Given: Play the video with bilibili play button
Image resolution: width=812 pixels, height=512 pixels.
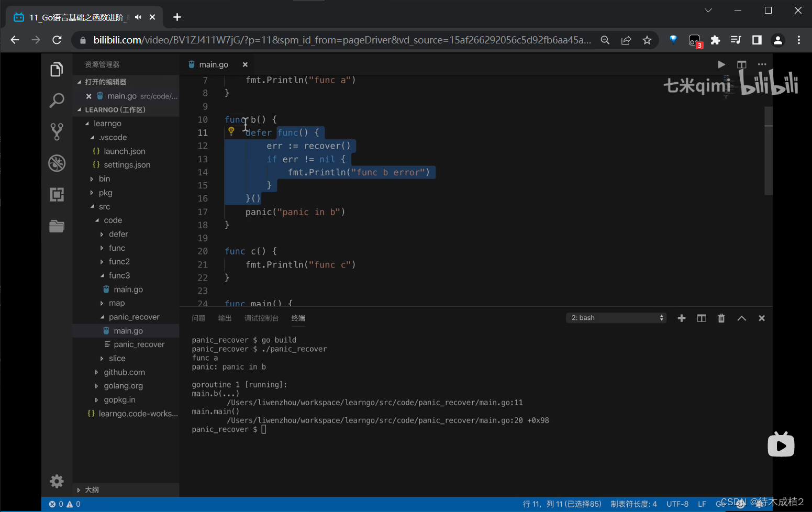Looking at the screenshot, I should pos(781,444).
